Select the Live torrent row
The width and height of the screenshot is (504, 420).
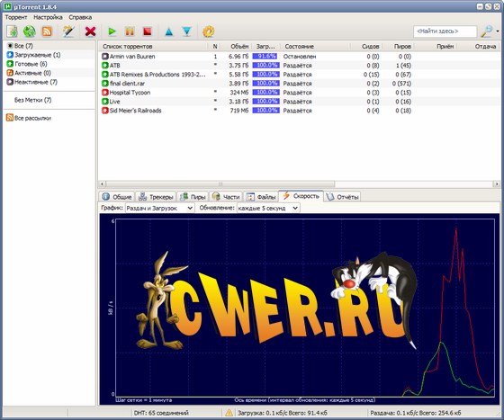point(299,102)
